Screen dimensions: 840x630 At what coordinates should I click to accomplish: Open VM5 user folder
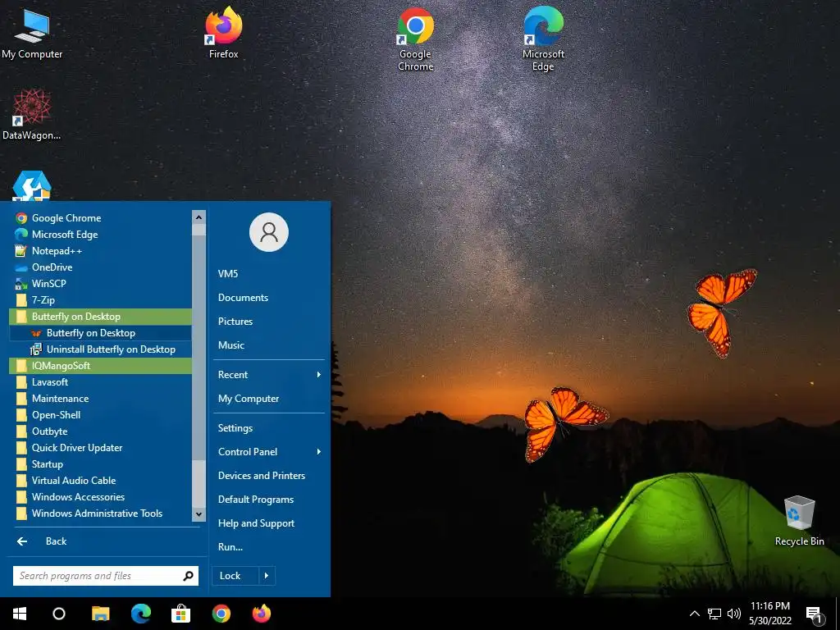tap(269, 274)
